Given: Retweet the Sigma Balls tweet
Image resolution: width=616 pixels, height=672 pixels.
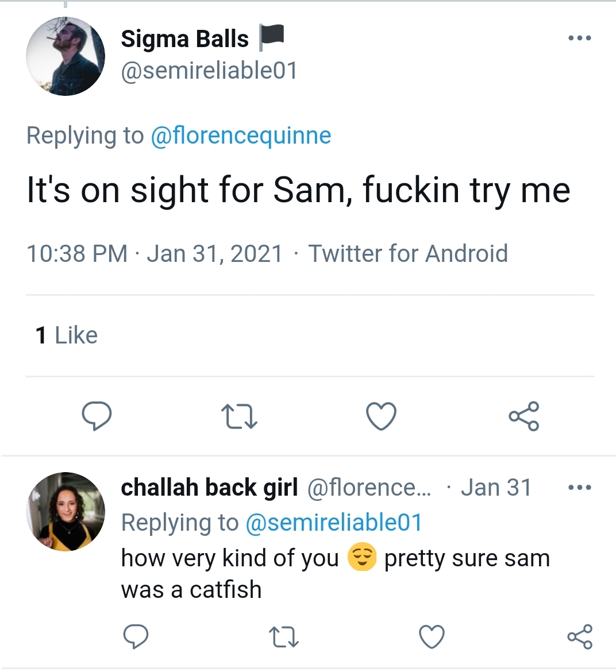Looking at the screenshot, I should click(239, 417).
